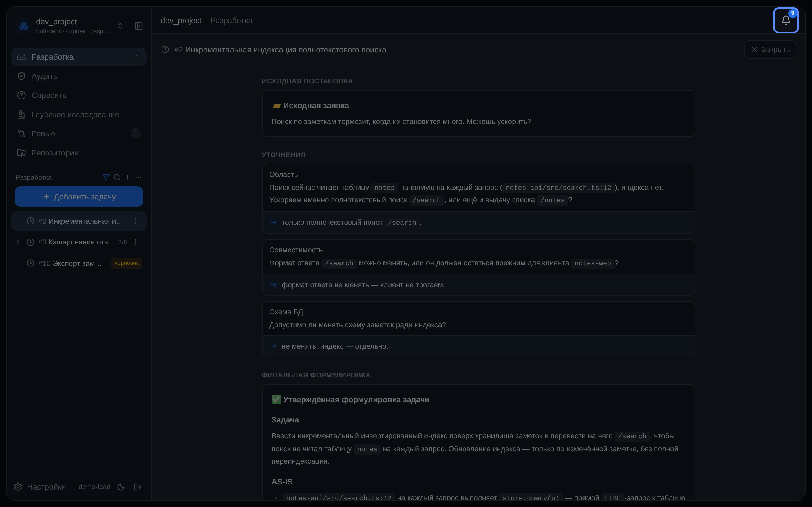Open the Аудиты section
Viewport: 812px width, 507px height.
click(79, 76)
